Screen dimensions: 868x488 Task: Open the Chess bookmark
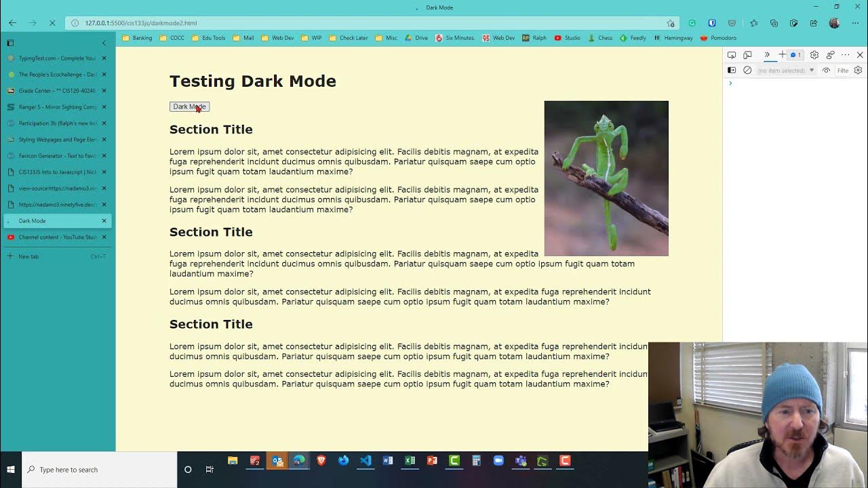tap(600, 38)
